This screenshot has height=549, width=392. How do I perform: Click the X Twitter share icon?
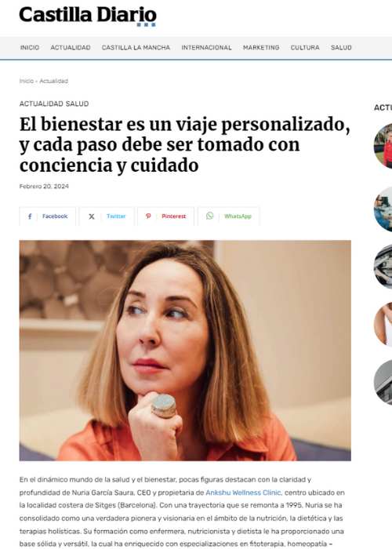[x=92, y=216]
